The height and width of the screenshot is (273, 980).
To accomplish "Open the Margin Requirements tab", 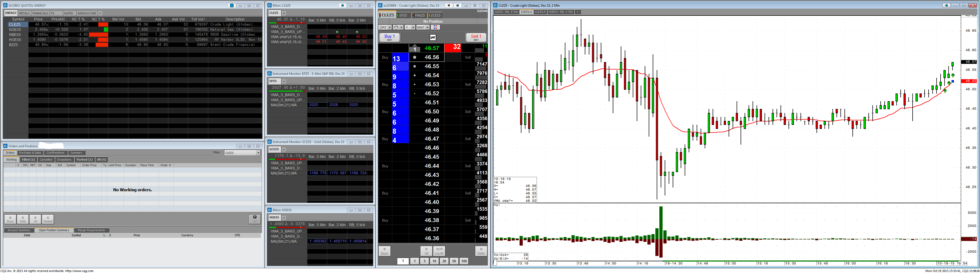I will pos(91,230).
